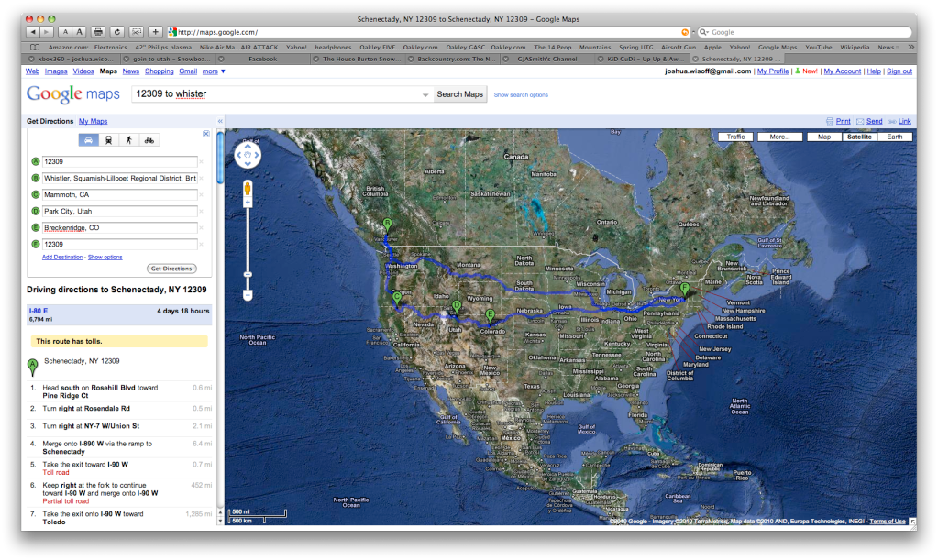
Task: Remove destination B with its X
Action: point(202,178)
